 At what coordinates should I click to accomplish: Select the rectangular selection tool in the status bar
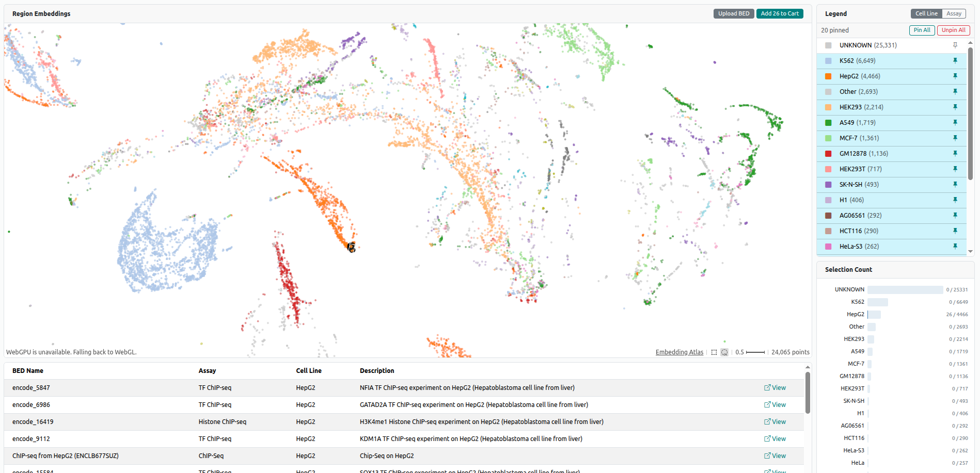(714, 352)
